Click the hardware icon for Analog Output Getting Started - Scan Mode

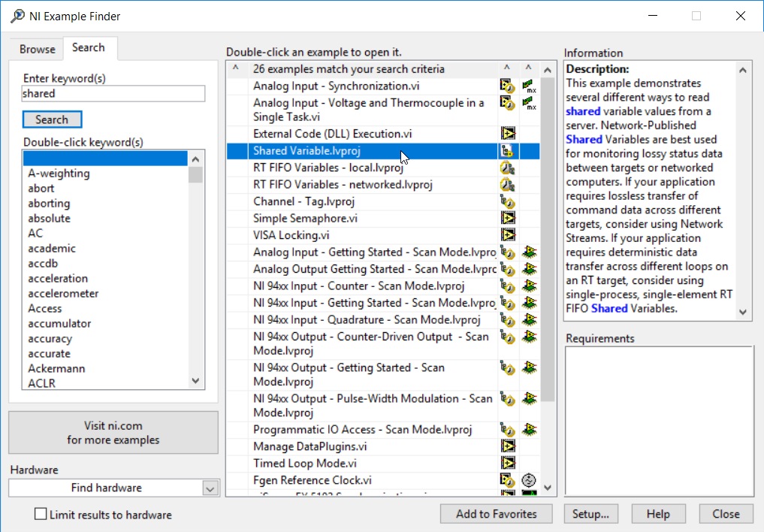click(529, 270)
